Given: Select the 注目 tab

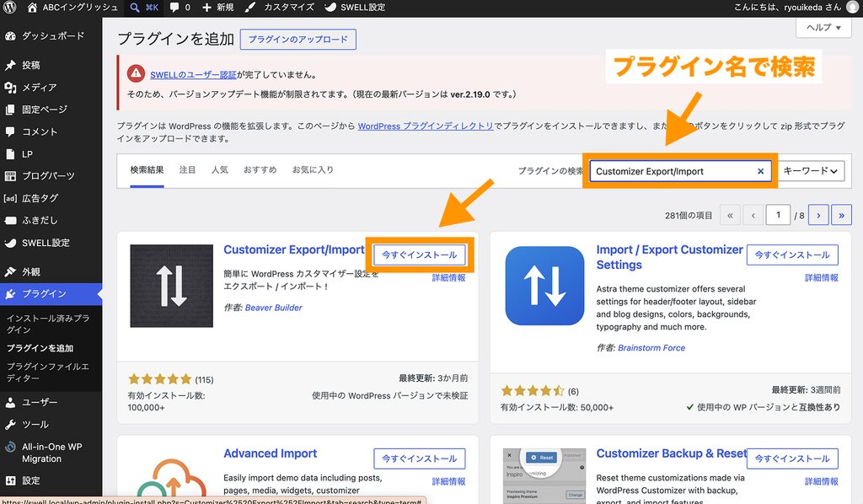Looking at the screenshot, I should [x=187, y=170].
